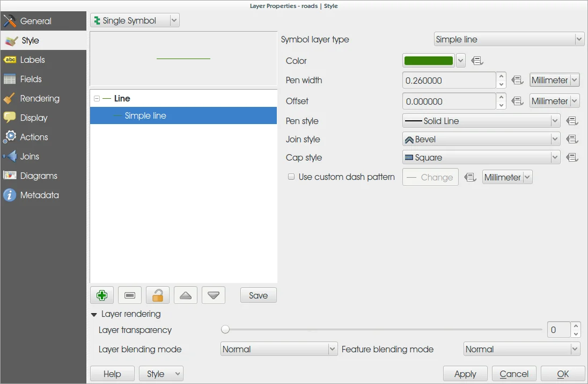Switch to the Labels tab
588x384 pixels.
[x=32, y=60]
